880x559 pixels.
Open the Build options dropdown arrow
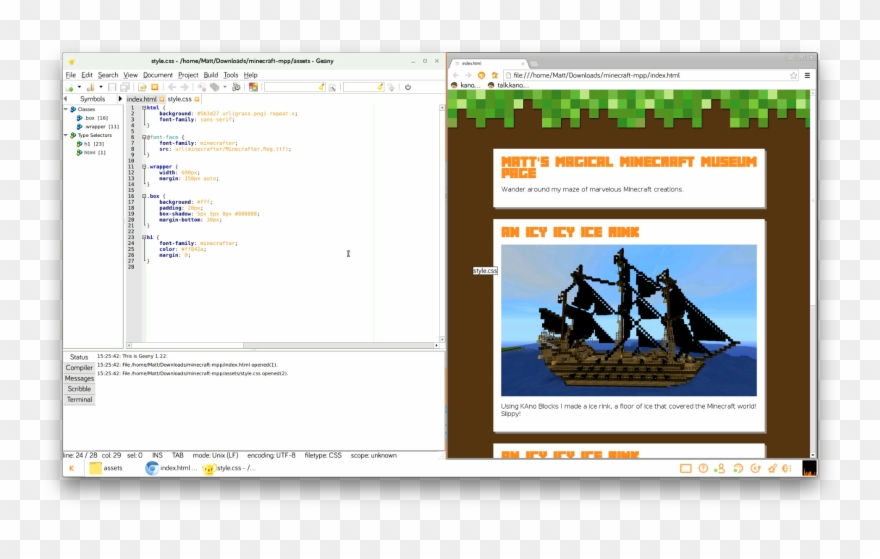click(225, 87)
